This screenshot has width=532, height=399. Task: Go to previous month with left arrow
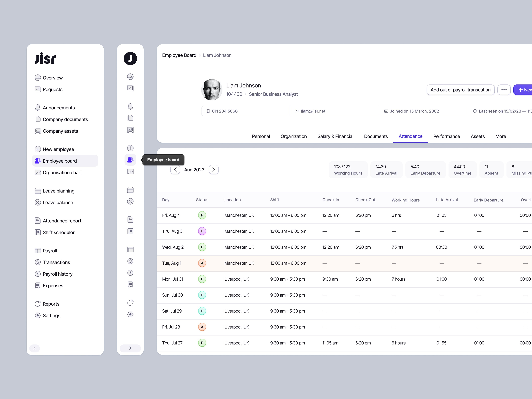175,170
